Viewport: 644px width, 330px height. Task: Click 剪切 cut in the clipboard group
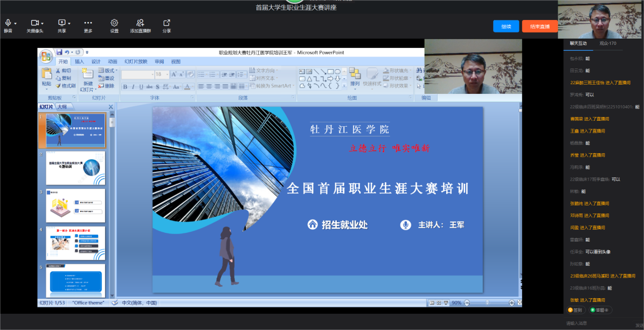tap(64, 71)
